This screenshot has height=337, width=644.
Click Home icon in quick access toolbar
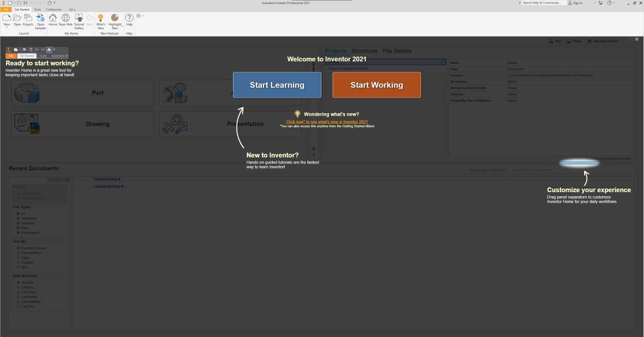coord(48,3)
